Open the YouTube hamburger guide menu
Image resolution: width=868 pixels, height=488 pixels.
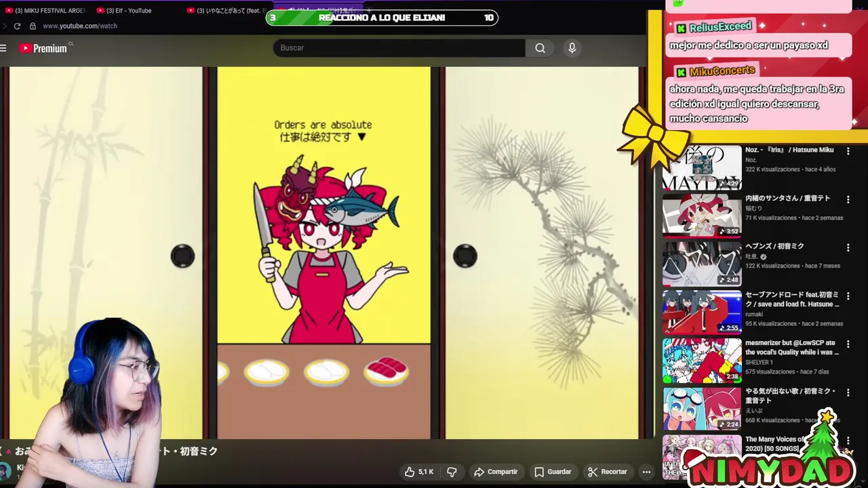pyautogui.click(x=3, y=48)
